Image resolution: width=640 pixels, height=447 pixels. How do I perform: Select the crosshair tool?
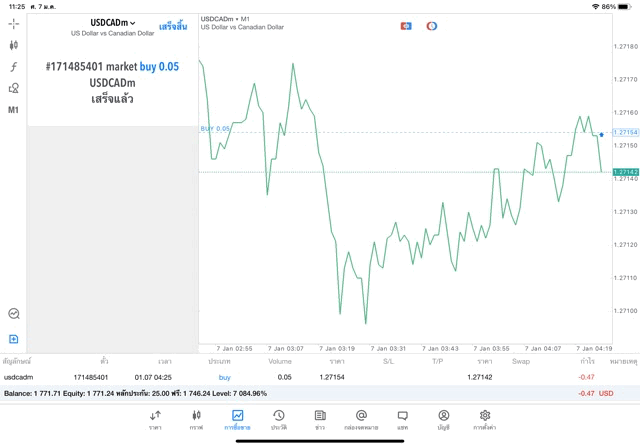click(13, 24)
